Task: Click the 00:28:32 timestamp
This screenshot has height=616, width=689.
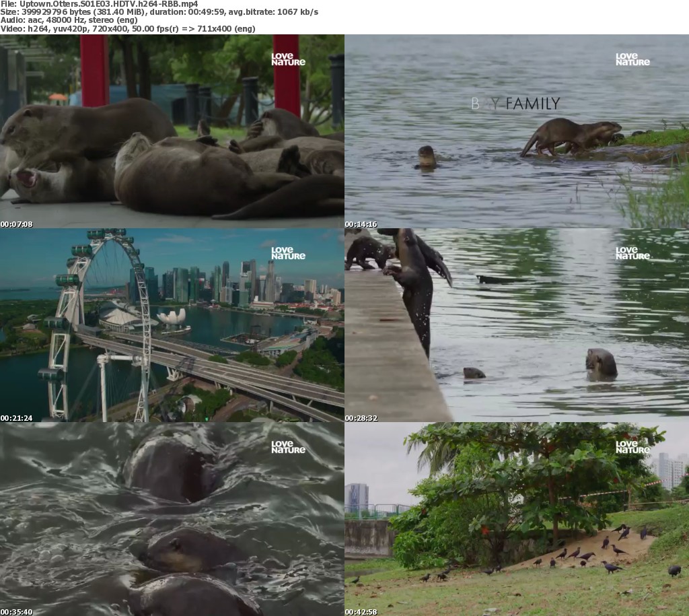Action: coord(361,418)
